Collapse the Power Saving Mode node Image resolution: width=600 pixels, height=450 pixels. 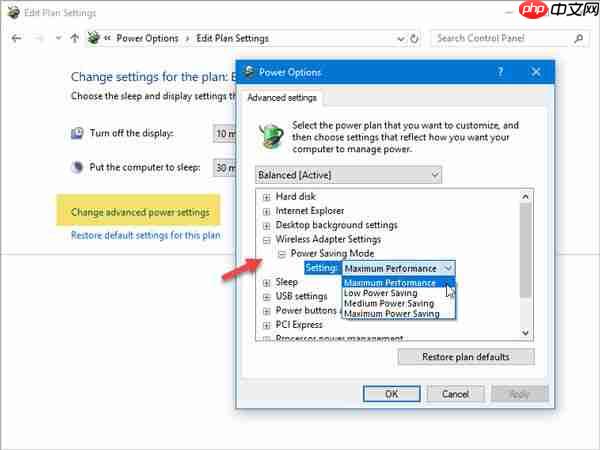click(x=282, y=254)
